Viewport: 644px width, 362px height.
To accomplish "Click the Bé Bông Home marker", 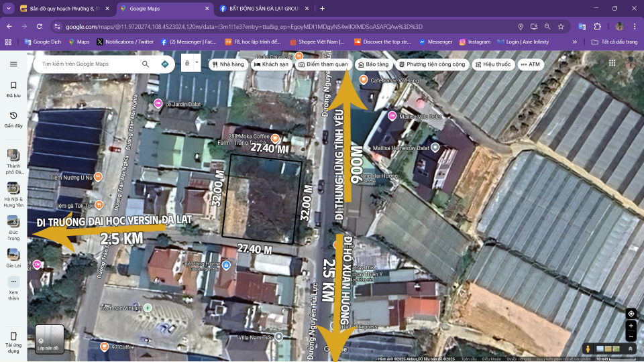I will tap(226, 265).
